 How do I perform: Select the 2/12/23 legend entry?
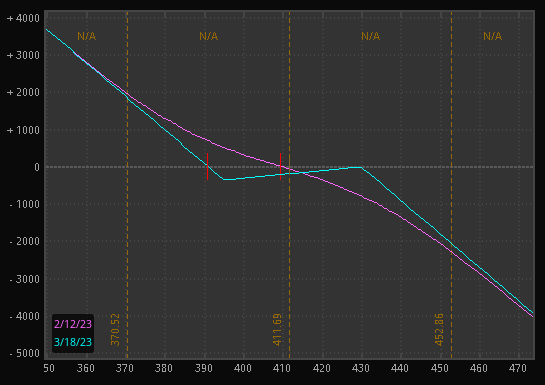(73, 324)
